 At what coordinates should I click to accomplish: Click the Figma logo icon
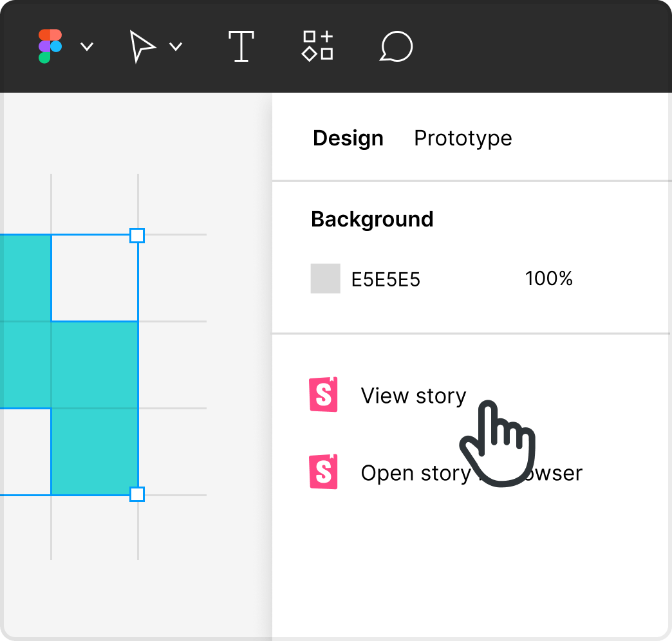pos(48,46)
